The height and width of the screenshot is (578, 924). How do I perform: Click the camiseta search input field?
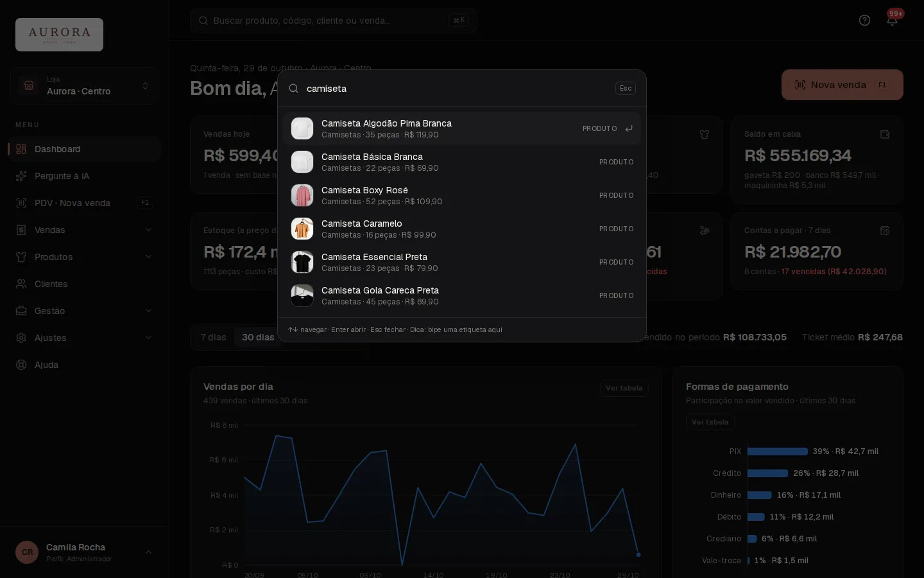[x=457, y=89]
